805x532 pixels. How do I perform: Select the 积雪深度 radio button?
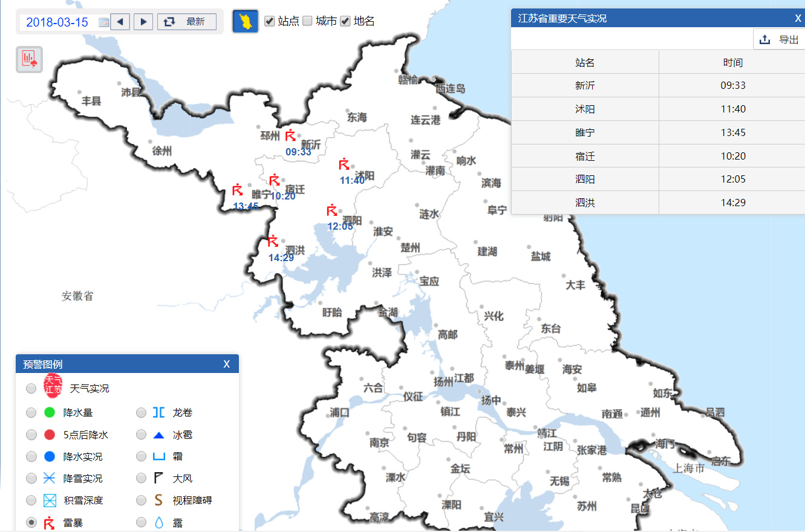31,501
